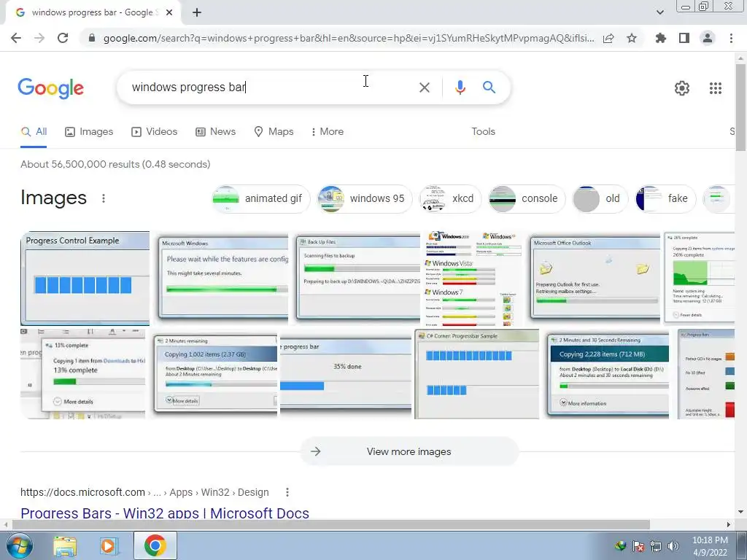The height and width of the screenshot is (560, 747).
Task: Open Action Center flag tray icon
Action: 638,546
